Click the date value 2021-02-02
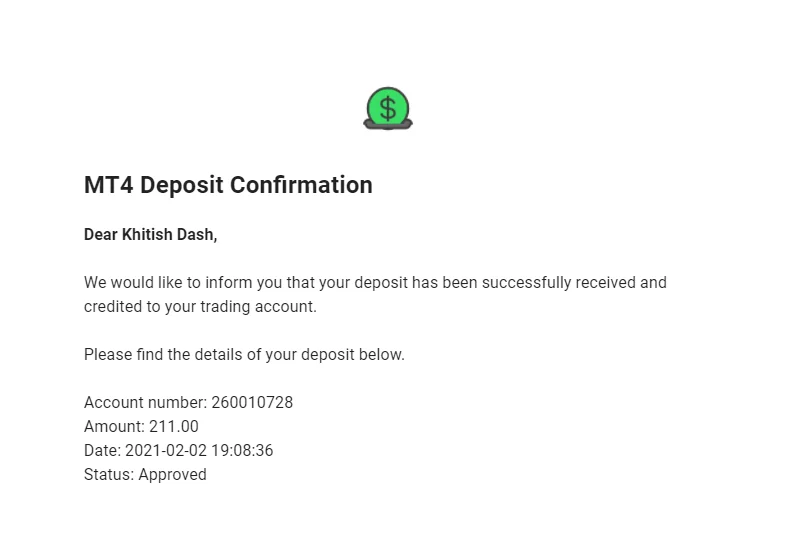This screenshot has height=536, width=786. click(162, 451)
